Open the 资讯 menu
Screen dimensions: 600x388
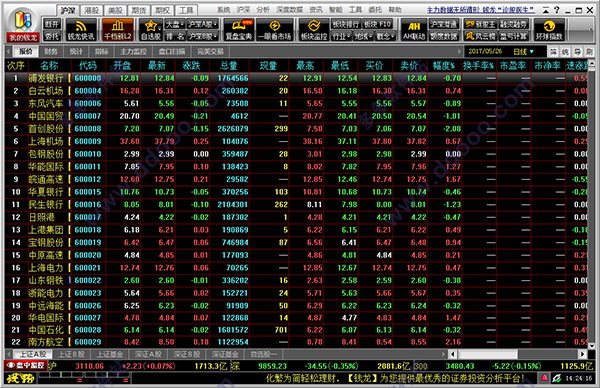pos(316,10)
